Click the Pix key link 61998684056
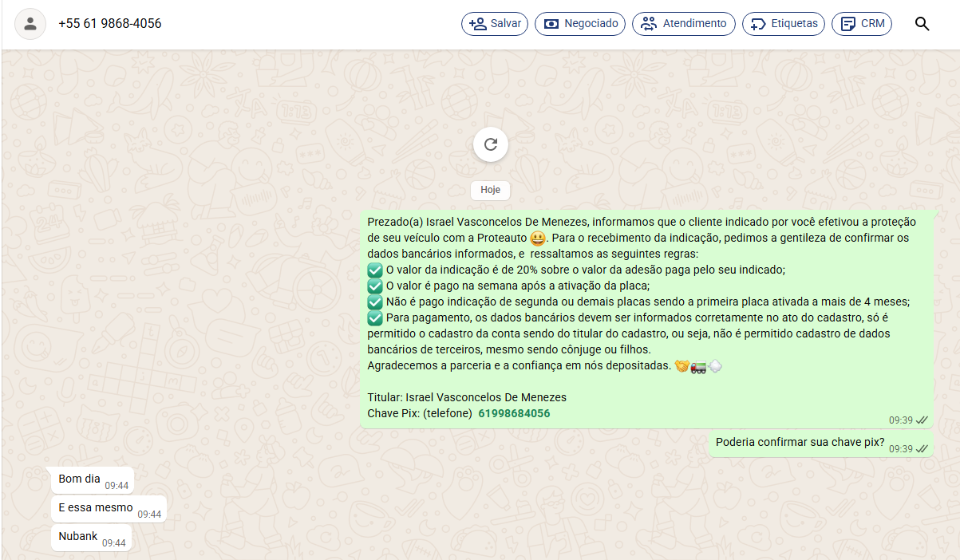The width and height of the screenshot is (960, 560). (x=514, y=413)
